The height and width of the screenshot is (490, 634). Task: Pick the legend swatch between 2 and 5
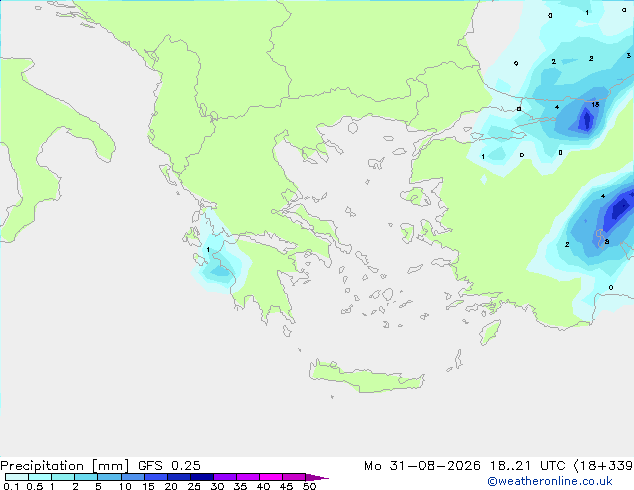(x=86, y=477)
